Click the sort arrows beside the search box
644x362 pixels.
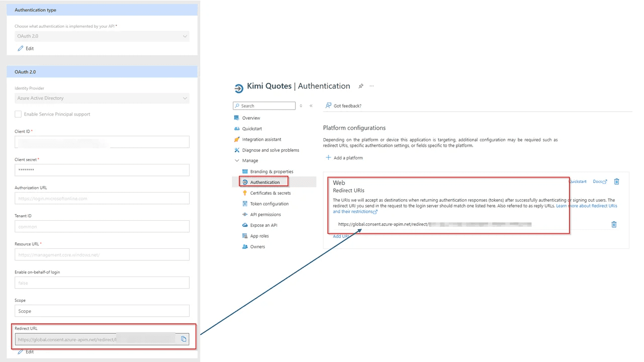pyautogui.click(x=301, y=106)
